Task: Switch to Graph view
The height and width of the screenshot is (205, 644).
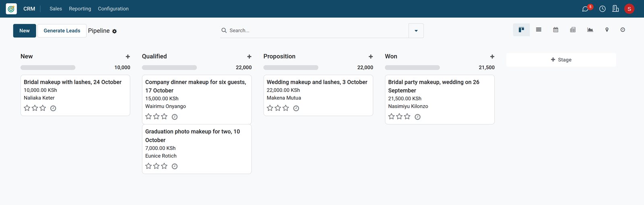Action: coord(590,29)
